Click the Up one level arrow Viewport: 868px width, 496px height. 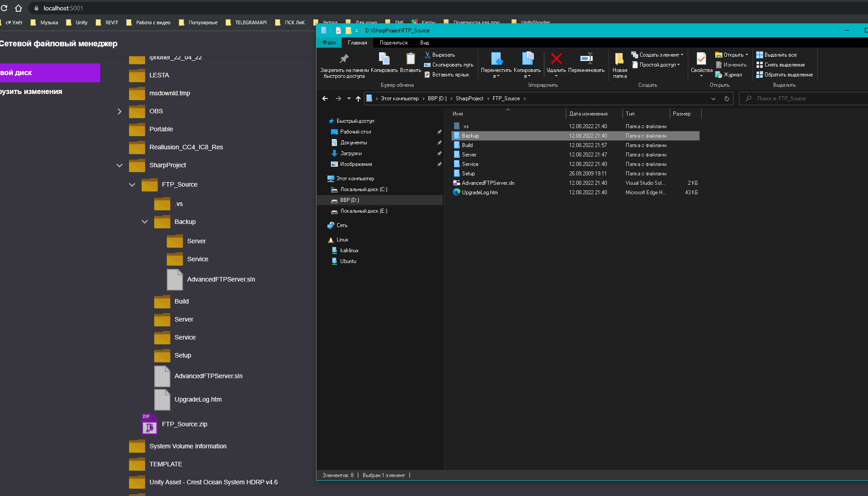[358, 98]
